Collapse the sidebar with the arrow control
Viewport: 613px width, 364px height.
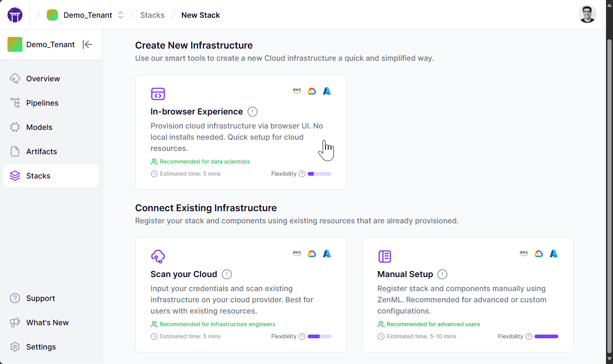click(x=87, y=44)
